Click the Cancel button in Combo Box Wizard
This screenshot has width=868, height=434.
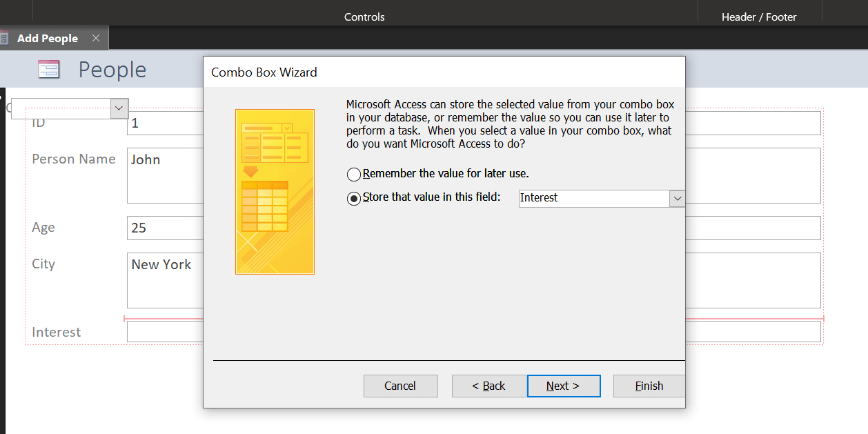[x=400, y=386]
